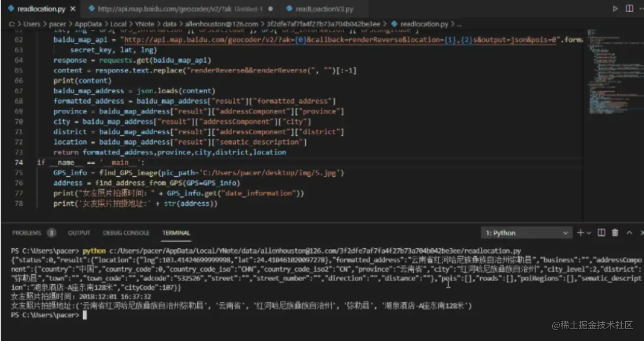Split the terminal pane

(601, 233)
